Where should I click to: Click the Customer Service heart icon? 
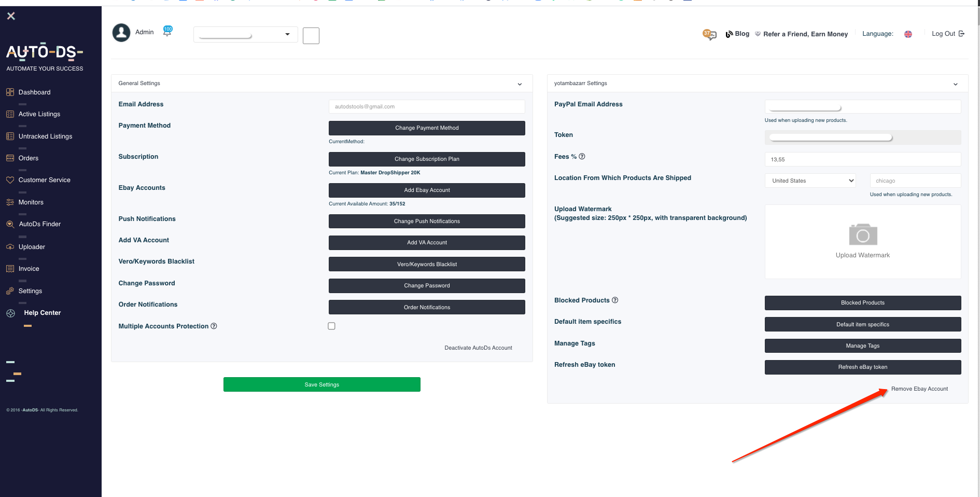coord(10,180)
